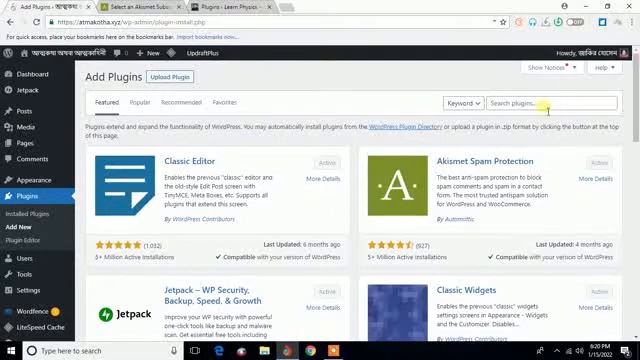Click Add New under Plugins
Screen dimensions: 640x360
18,227
